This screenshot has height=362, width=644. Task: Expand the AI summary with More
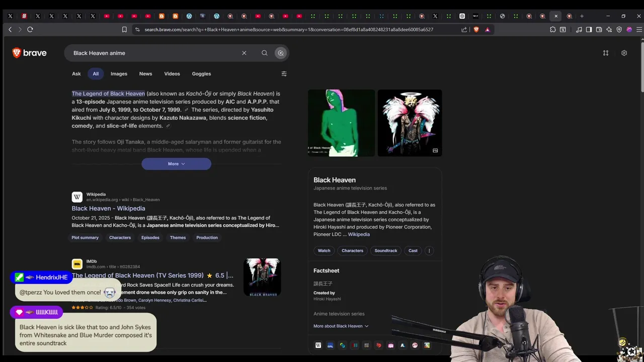[176, 164]
